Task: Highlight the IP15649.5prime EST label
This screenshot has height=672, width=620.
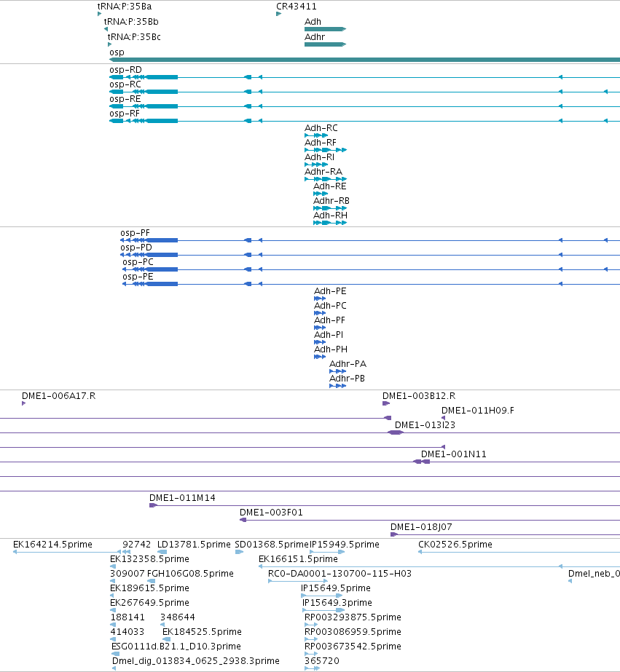Action: point(336,588)
